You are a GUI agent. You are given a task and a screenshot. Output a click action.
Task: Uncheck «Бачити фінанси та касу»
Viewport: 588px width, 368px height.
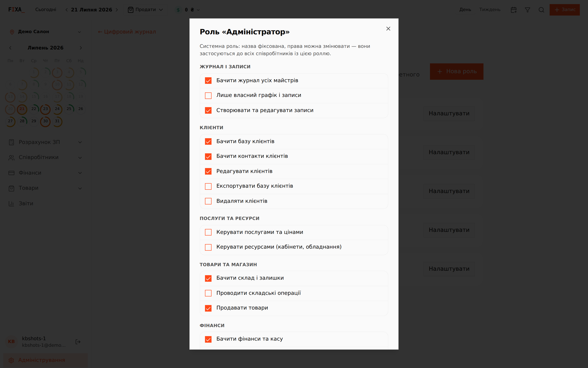(208, 339)
